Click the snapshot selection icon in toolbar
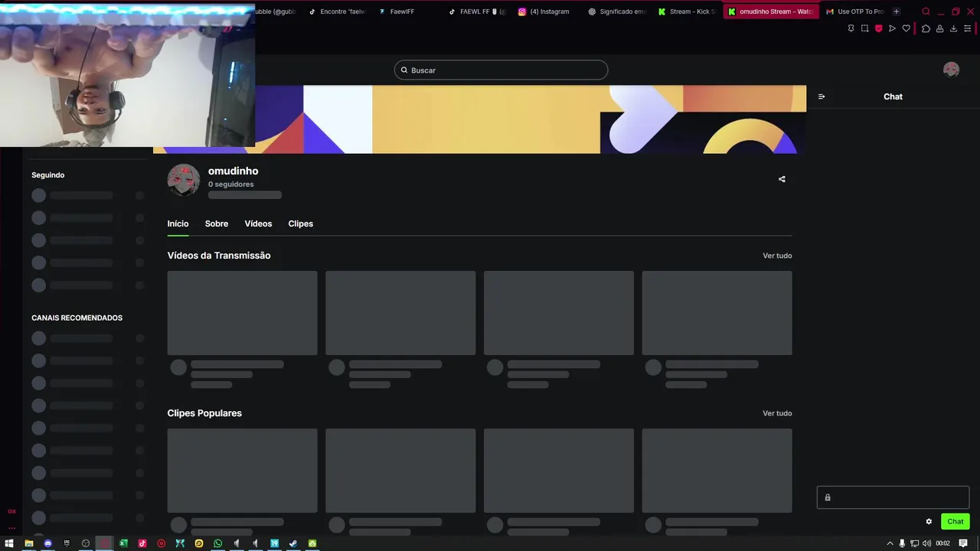The image size is (980, 551). tap(864, 28)
